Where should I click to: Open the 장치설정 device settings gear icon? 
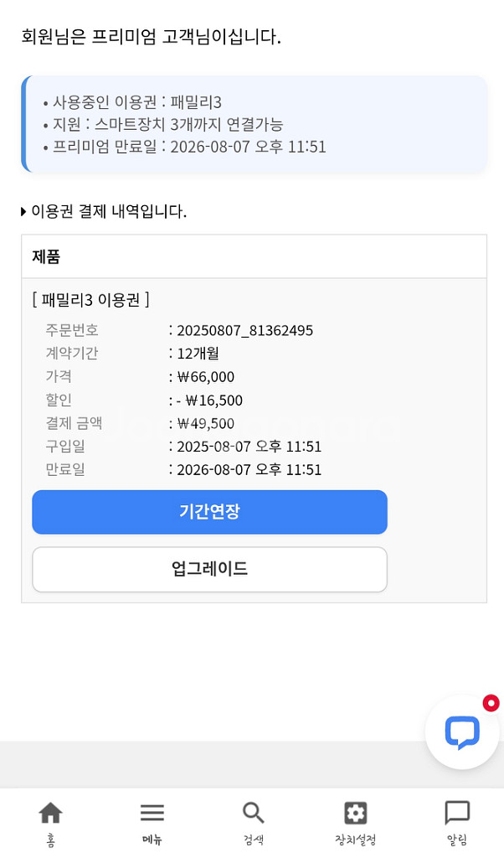tap(354, 812)
